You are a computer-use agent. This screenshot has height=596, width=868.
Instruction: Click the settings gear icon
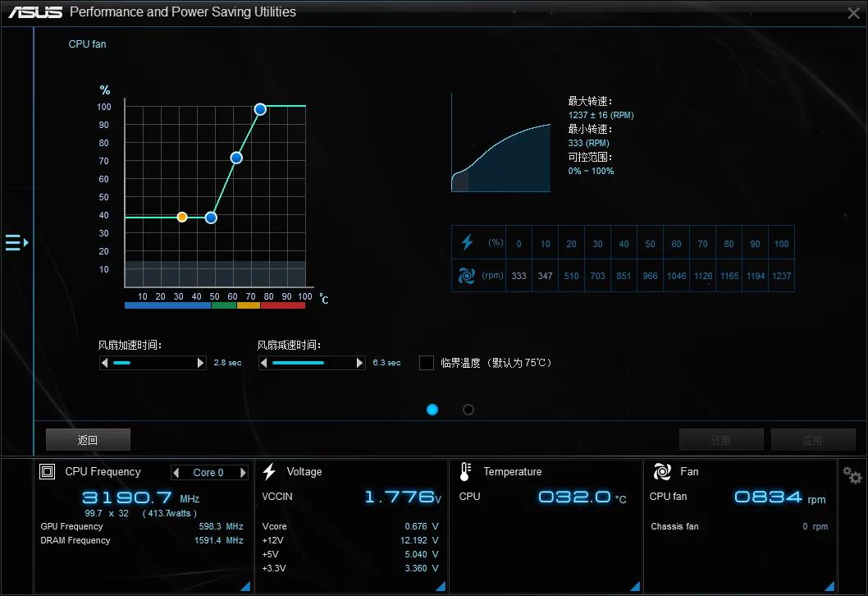tap(852, 475)
